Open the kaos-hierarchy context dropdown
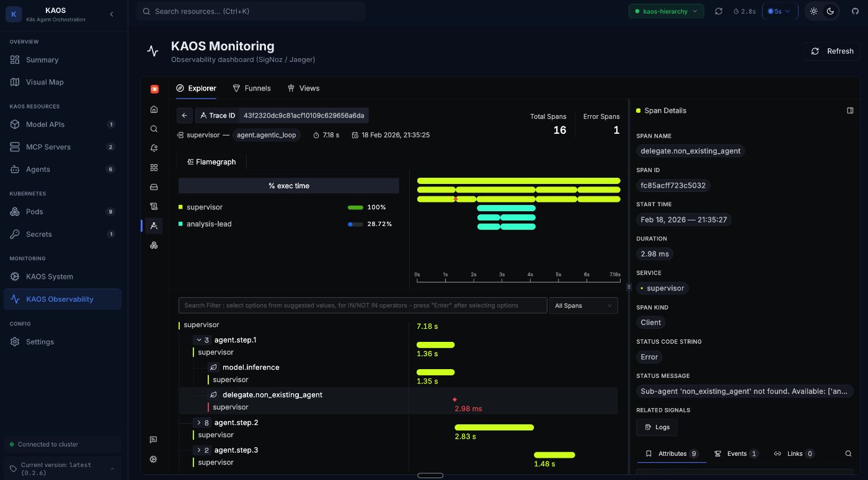The image size is (868, 480). (x=666, y=11)
